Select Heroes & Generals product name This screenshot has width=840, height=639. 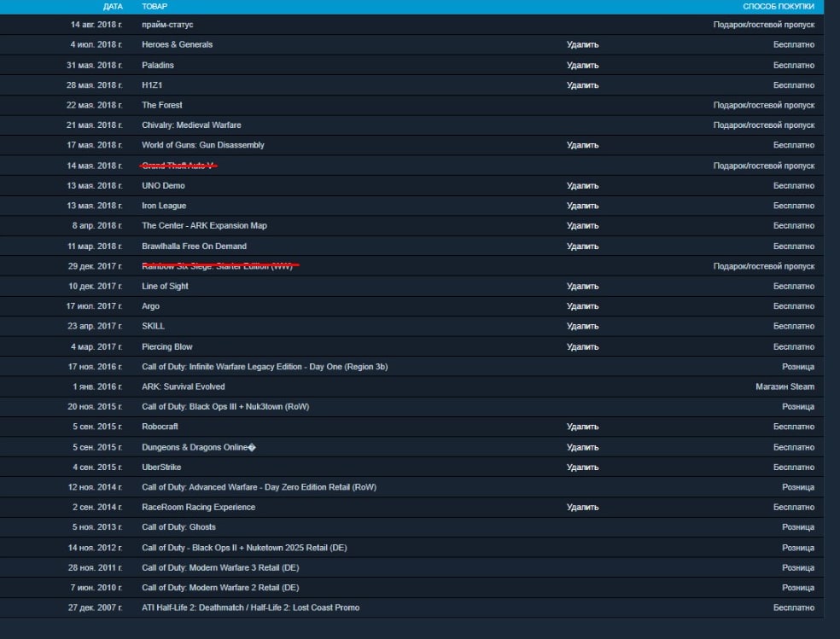(178, 45)
